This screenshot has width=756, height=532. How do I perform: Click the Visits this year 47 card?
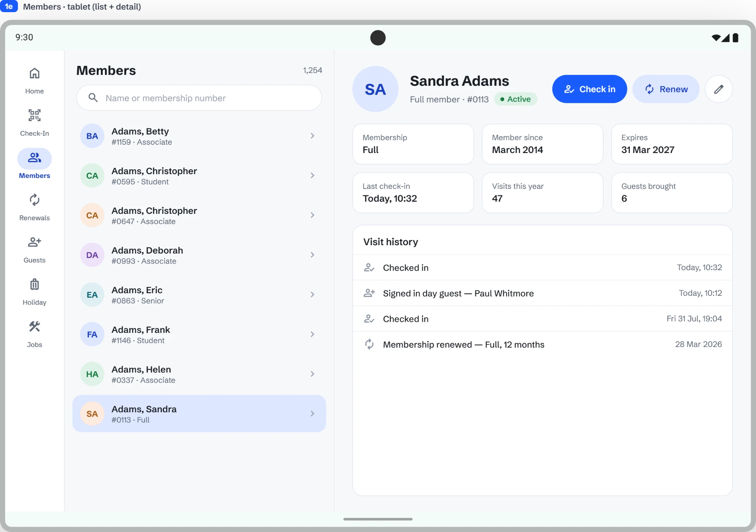tap(542, 193)
